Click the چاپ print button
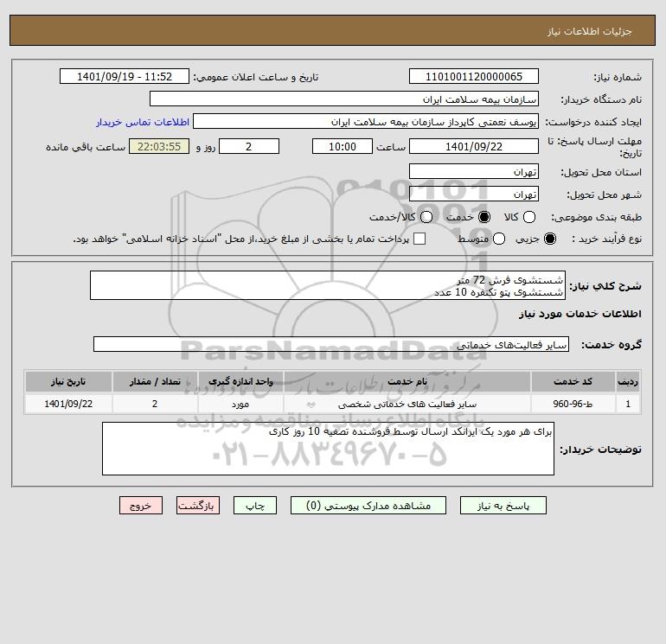 point(255,506)
